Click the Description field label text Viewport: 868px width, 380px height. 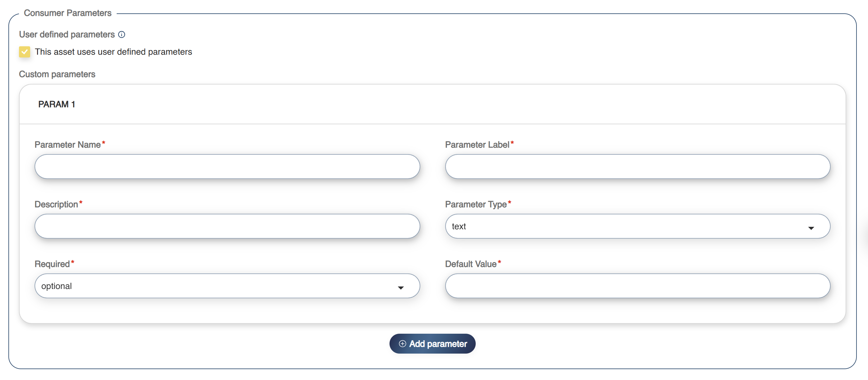tap(56, 204)
